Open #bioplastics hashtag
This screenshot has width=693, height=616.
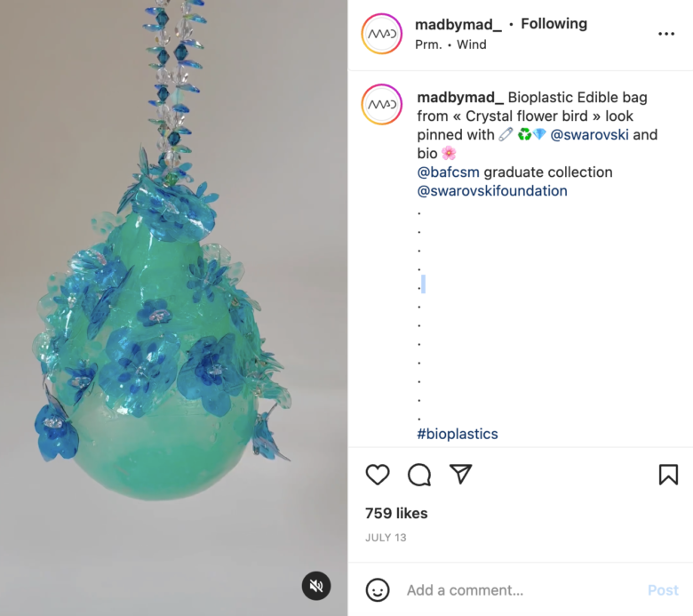click(458, 434)
